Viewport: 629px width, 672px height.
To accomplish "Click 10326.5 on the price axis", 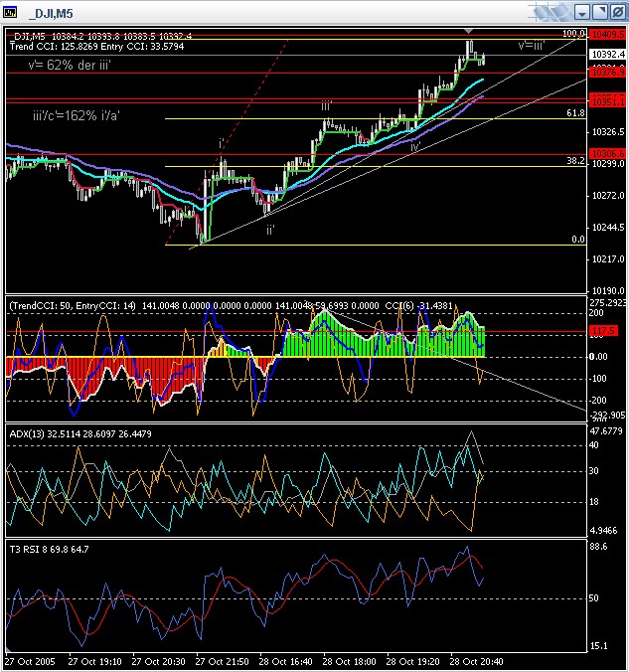I will 608,132.
